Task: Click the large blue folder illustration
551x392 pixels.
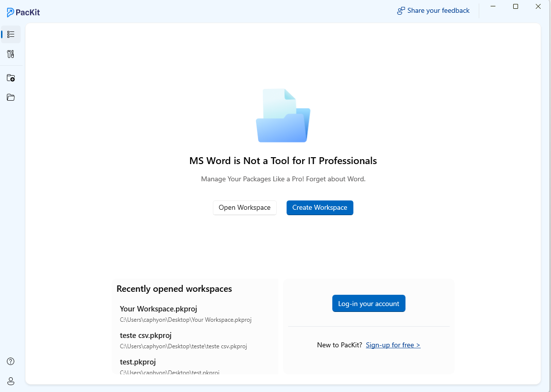Action: tap(283, 116)
